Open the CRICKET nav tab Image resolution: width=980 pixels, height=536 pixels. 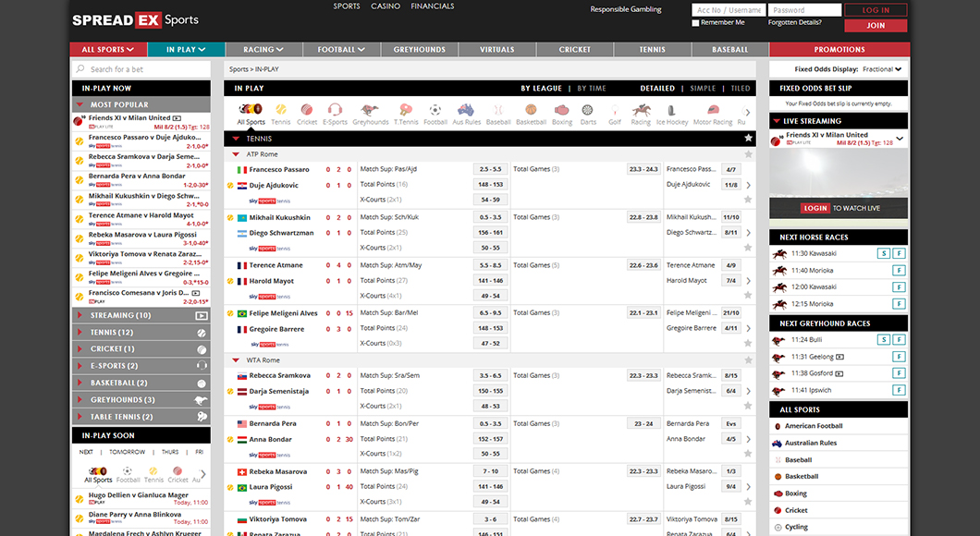[x=574, y=49]
